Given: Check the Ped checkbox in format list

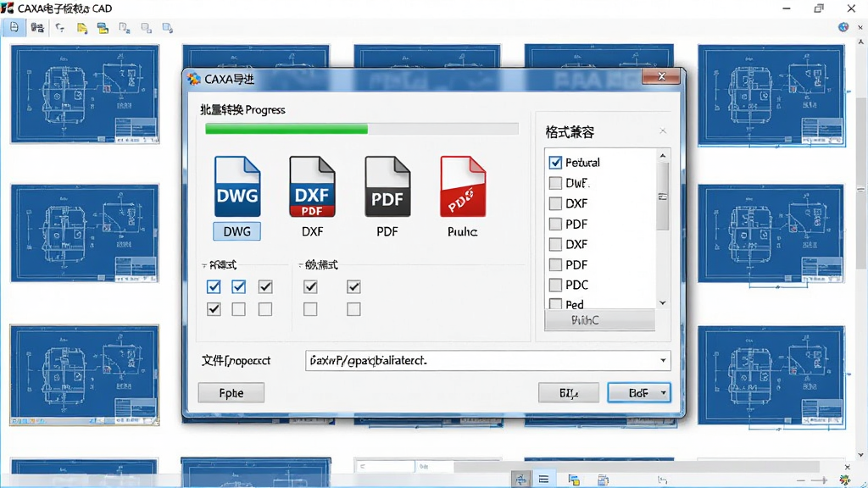Looking at the screenshot, I should pos(555,303).
